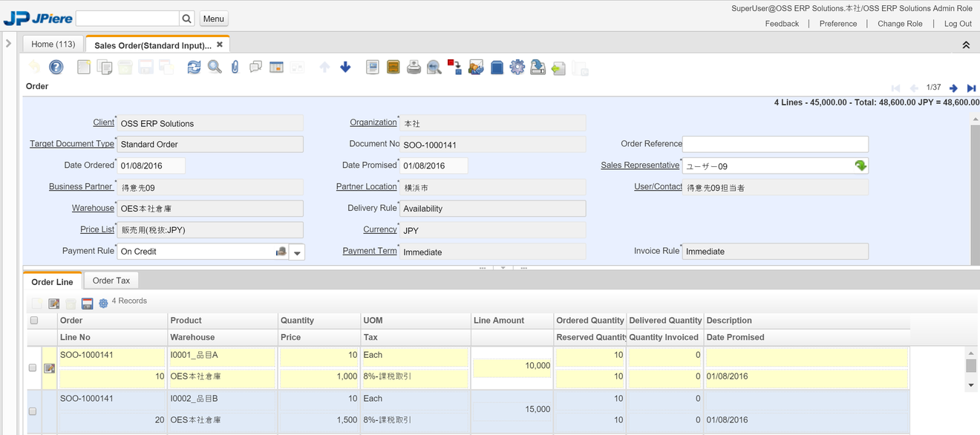Image resolution: width=980 pixels, height=435 pixels.
Task: Go to next record with blue down arrow
Action: [x=345, y=68]
